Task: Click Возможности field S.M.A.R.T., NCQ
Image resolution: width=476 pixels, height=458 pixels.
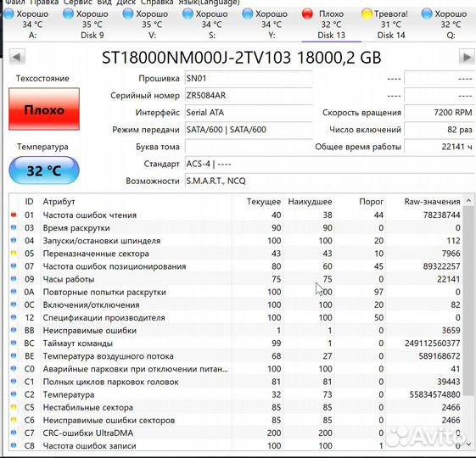Action: [330, 181]
